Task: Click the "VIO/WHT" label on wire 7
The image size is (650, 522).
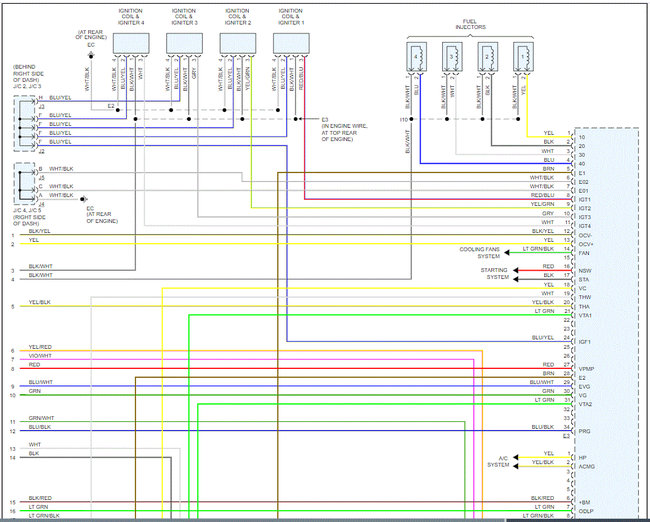Action: [x=40, y=356]
